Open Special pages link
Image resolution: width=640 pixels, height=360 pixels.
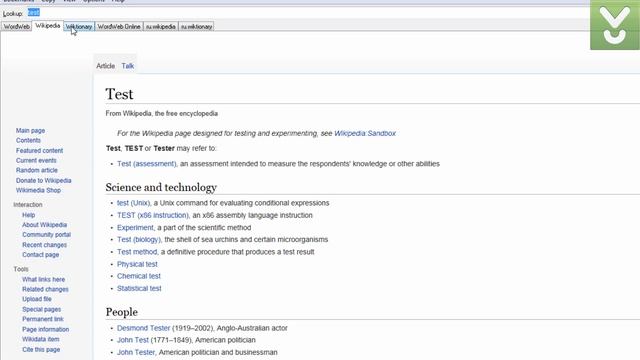[x=41, y=309]
